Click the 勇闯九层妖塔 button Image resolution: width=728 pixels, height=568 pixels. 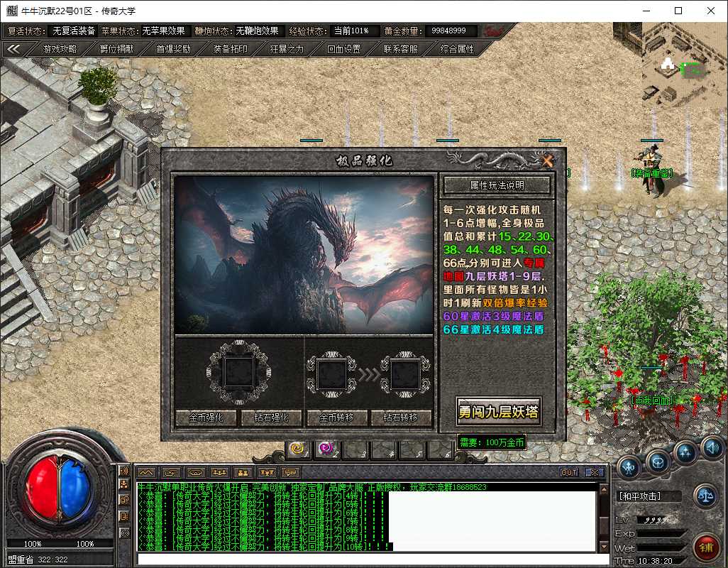(x=499, y=412)
